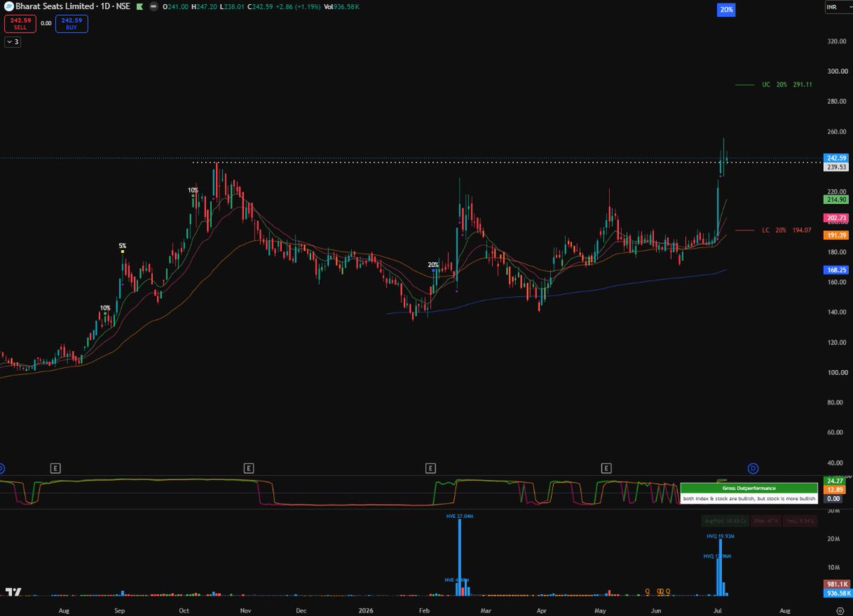The width and height of the screenshot is (853, 616).
Task: Open chart settings gear at bottom right
Action: [x=839, y=610]
